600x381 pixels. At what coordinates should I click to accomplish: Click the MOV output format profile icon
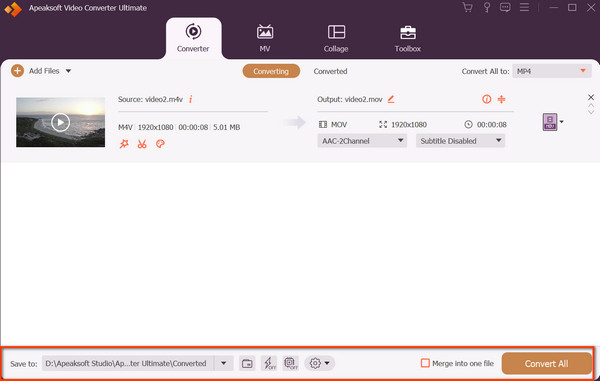(550, 122)
